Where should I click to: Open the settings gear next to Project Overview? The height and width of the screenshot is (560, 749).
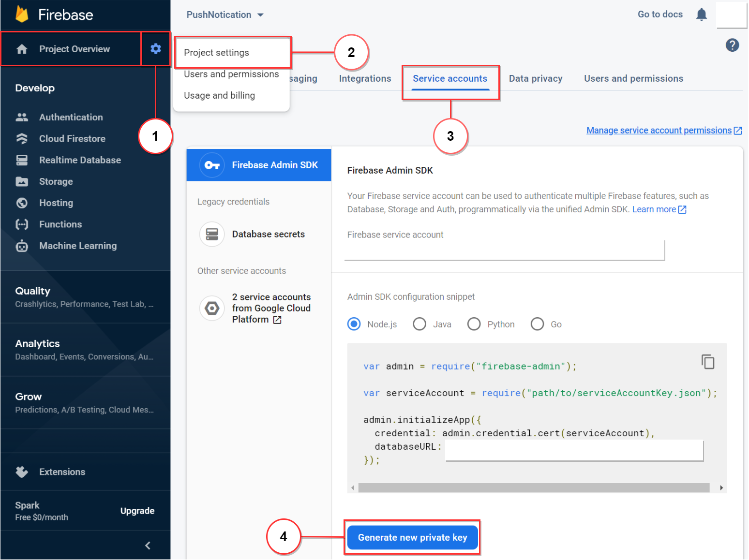click(x=155, y=48)
